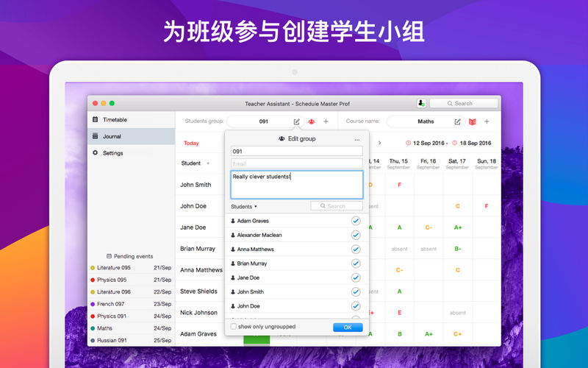Open the Journal section
The height and width of the screenshot is (368, 588).
(132, 136)
